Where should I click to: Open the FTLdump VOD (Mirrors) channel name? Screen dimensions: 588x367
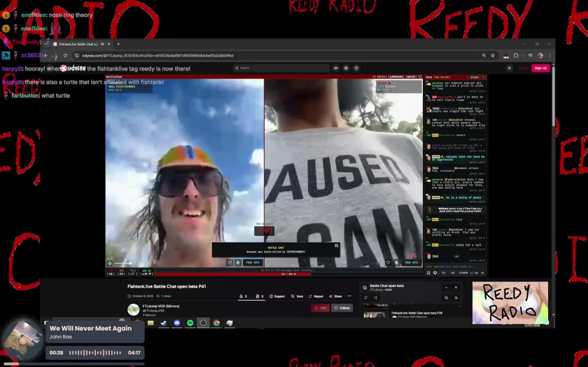pos(161,306)
